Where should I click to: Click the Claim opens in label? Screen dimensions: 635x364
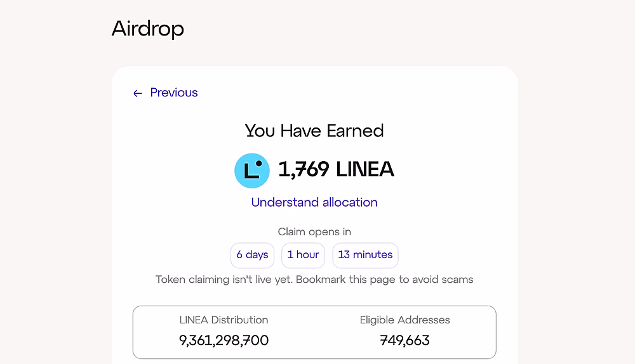[x=314, y=231]
